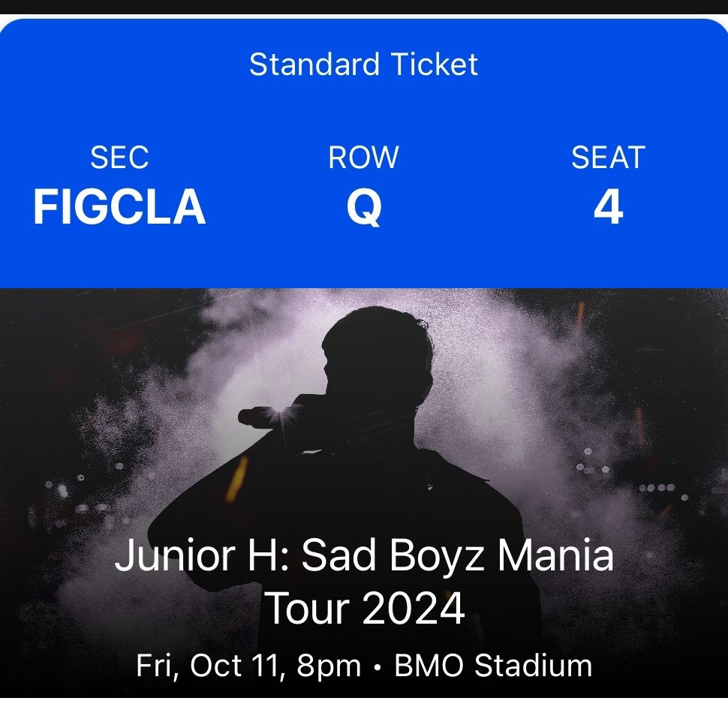
Task: Select the ROW label
Action: (x=363, y=158)
